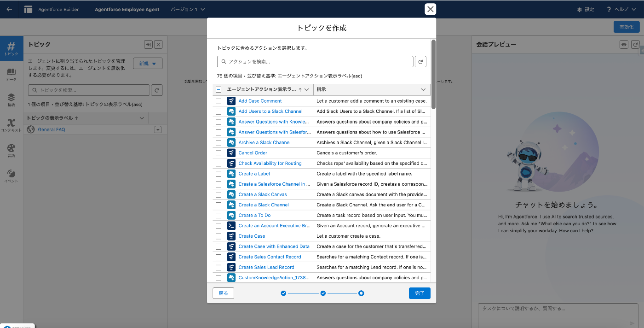Click the 戻る (Back) button
644x328 pixels.
[223, 293]
